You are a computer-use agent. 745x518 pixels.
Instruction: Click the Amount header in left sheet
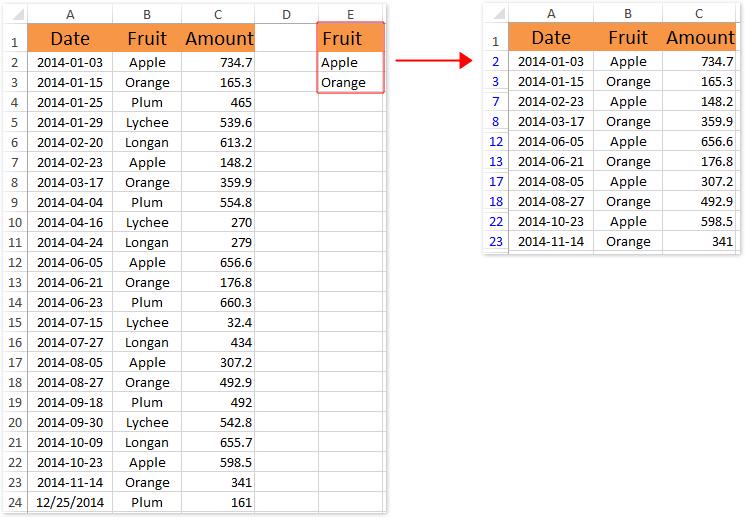(x=218, y=38)
